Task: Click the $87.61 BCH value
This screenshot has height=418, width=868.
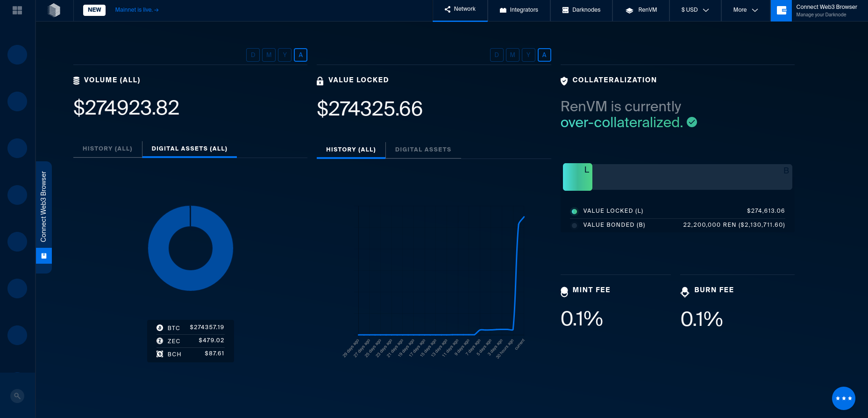Action: tap(214, 353)
